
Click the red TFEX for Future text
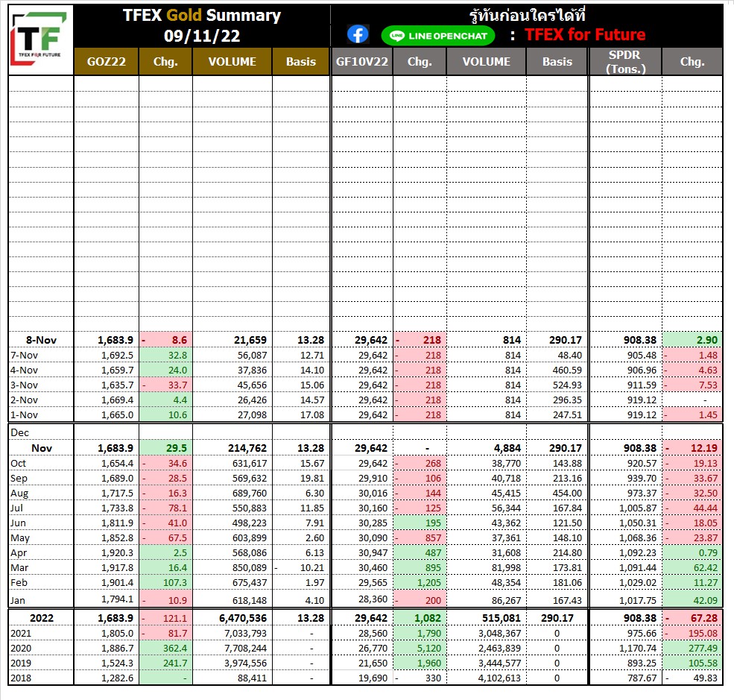585,34
